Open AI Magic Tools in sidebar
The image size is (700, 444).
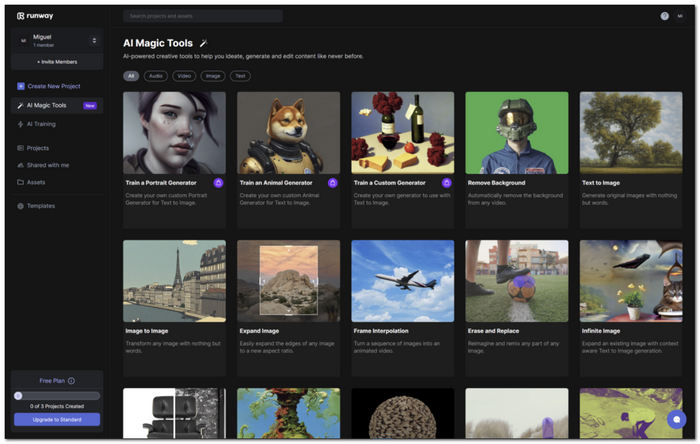coord(57,105)
